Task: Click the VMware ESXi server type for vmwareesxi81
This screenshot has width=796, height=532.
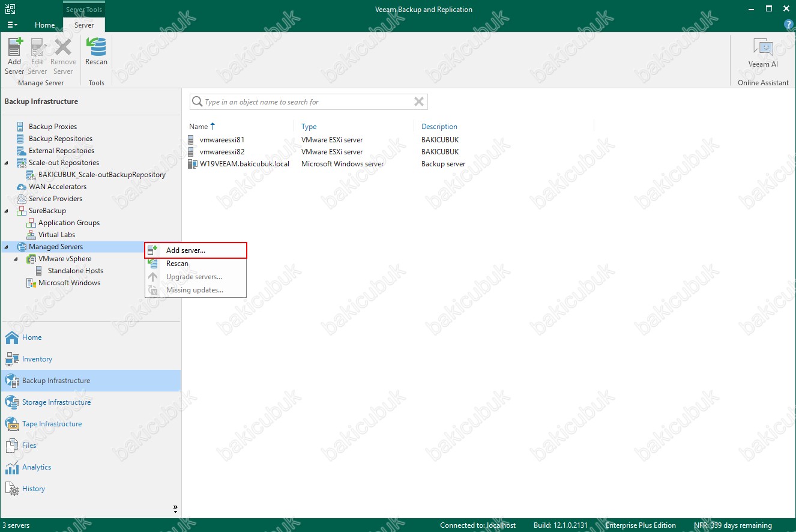Action: coord(332,140)
